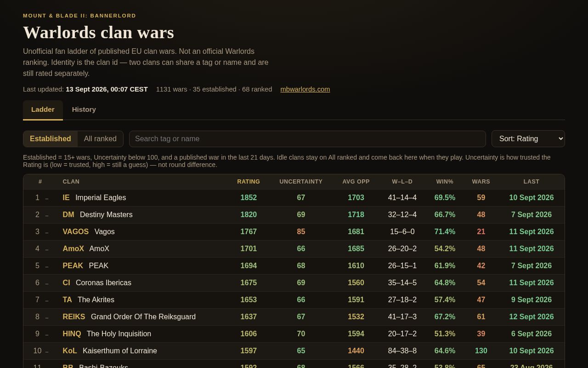Viewport: 588px width, 368px height.
Task: Switch to the Ladder tab
Action: [43, 109]
